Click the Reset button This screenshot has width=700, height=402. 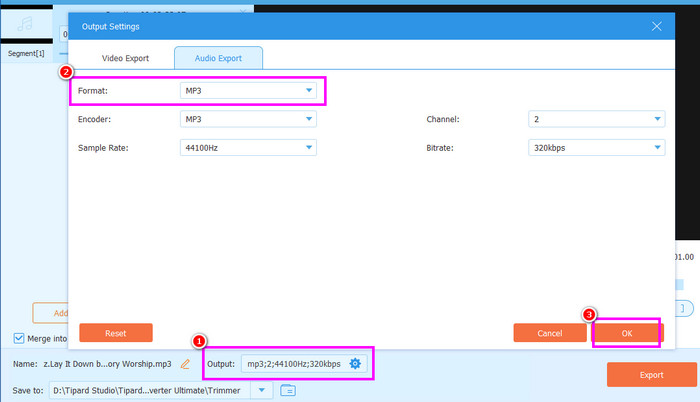pyautogui.click(x=116, y=333)
